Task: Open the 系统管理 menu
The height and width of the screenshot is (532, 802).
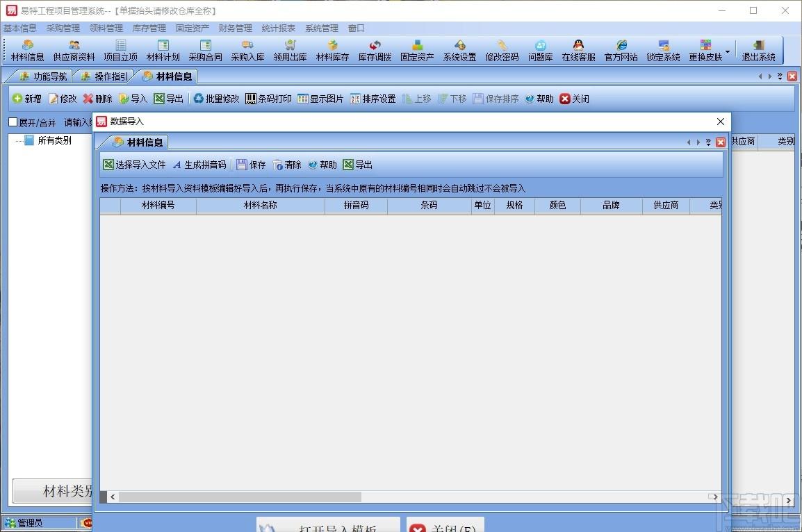Action: 322,28
